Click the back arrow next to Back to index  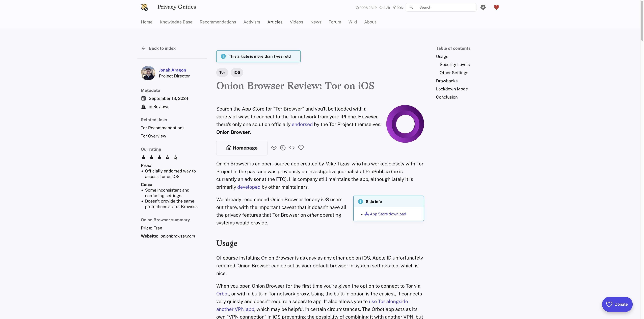point(144,48)
